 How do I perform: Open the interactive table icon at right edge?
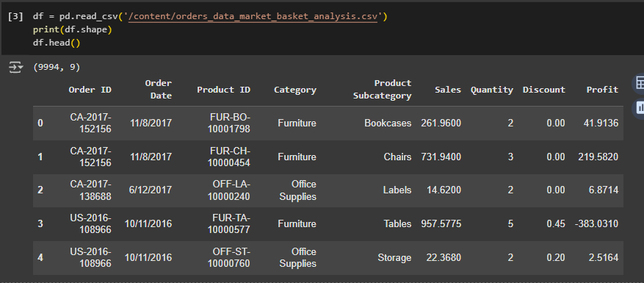[x=639, y=83]
